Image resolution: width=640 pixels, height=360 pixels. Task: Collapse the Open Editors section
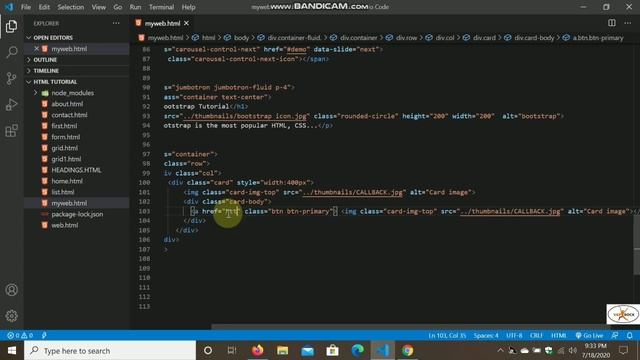(53, 38)
